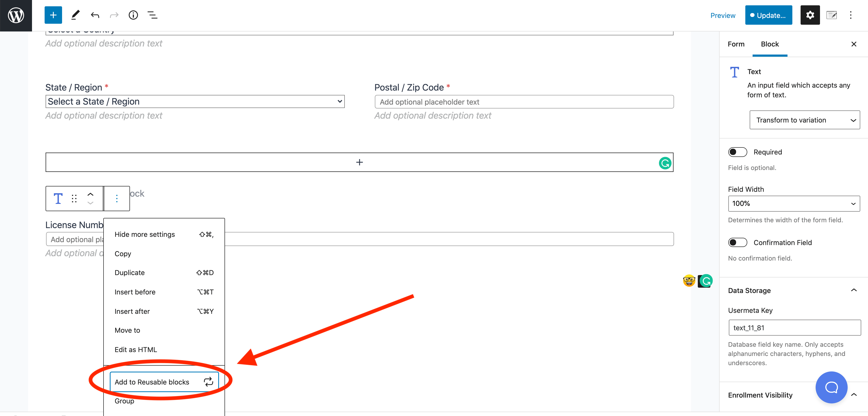Open Select a State / Region dropdown
Image resolution: width=868 pixels, height=416 pixels.
pos(195,102)
